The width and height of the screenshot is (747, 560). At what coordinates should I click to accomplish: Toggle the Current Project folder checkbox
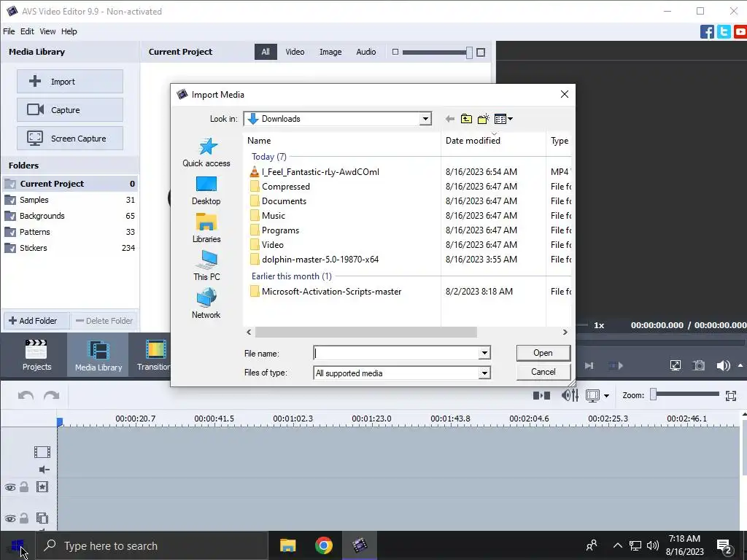click(x=10, y=184)
